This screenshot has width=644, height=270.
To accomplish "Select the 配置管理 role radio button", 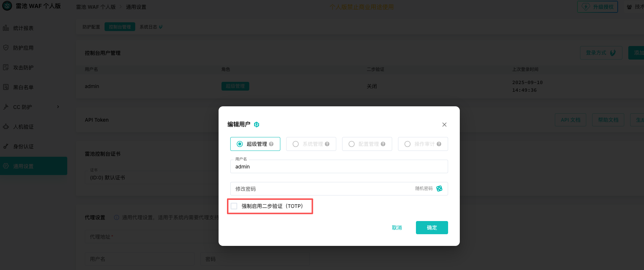I will 352,144.
